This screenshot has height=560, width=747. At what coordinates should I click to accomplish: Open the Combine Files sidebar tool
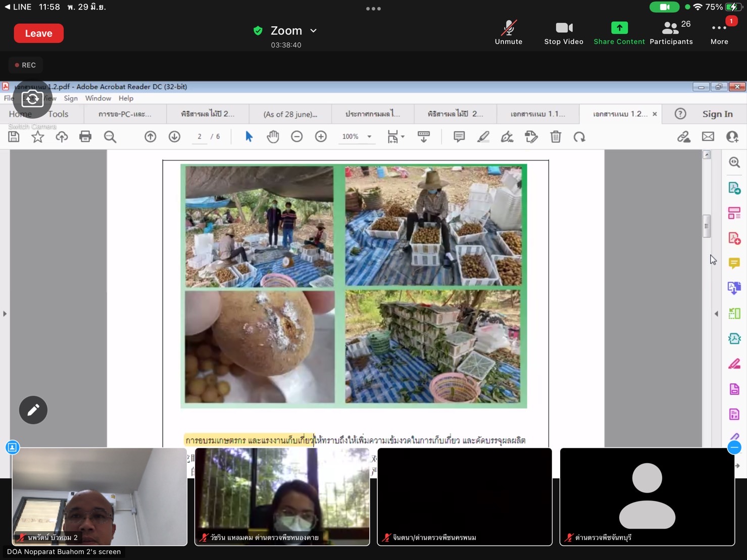(734, 288)
